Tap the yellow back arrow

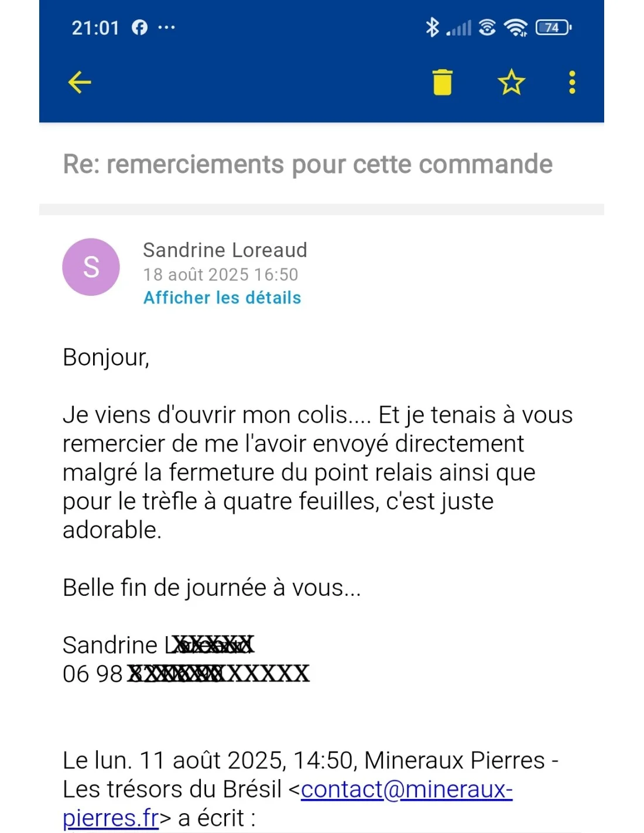80,82
